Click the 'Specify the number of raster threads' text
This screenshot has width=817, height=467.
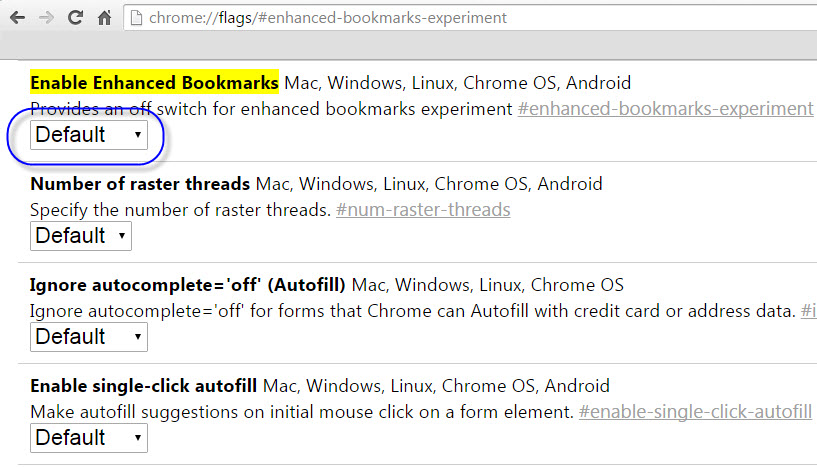[x=180, y=210]
